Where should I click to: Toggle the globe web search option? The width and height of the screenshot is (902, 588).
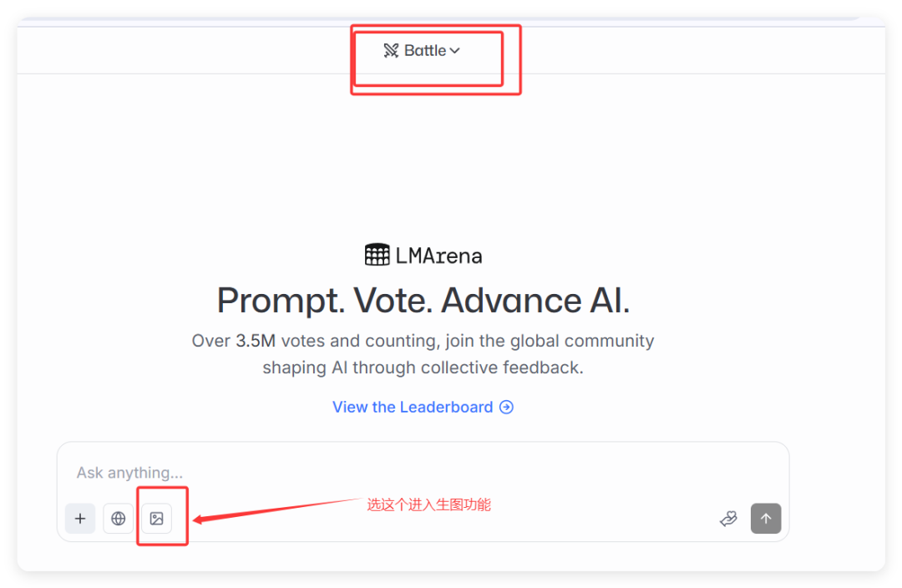(119, 519)
